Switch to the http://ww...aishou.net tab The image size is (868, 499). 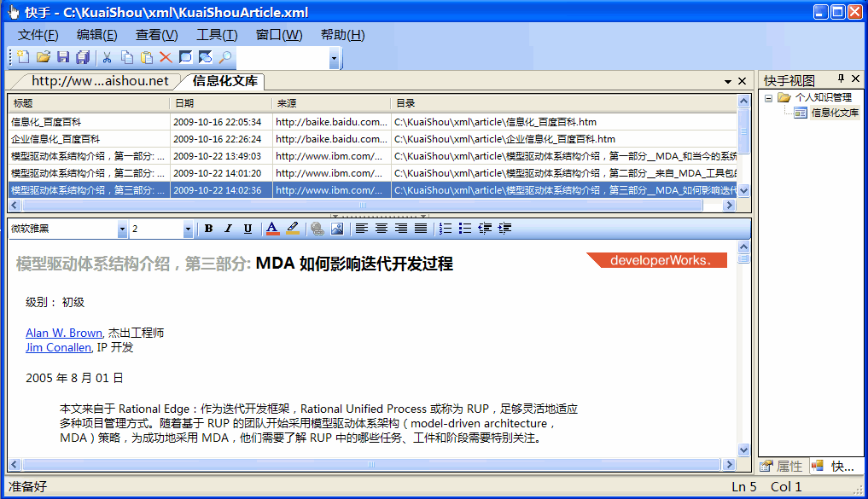(99, 81)
